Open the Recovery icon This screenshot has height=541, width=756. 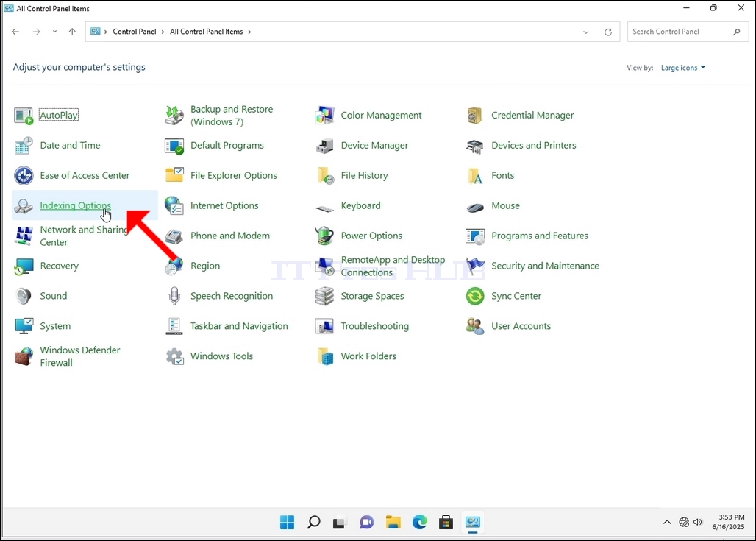pos(23,266)
